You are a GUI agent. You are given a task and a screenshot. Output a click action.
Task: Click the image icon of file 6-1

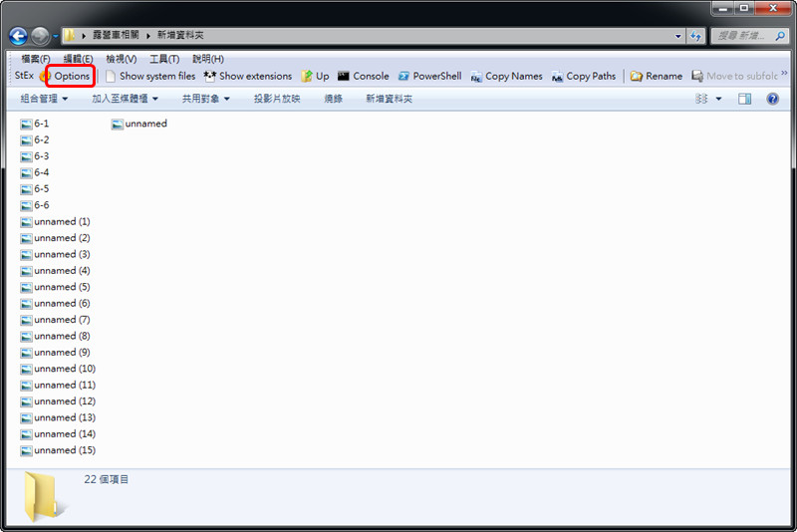tap(26, 124)
